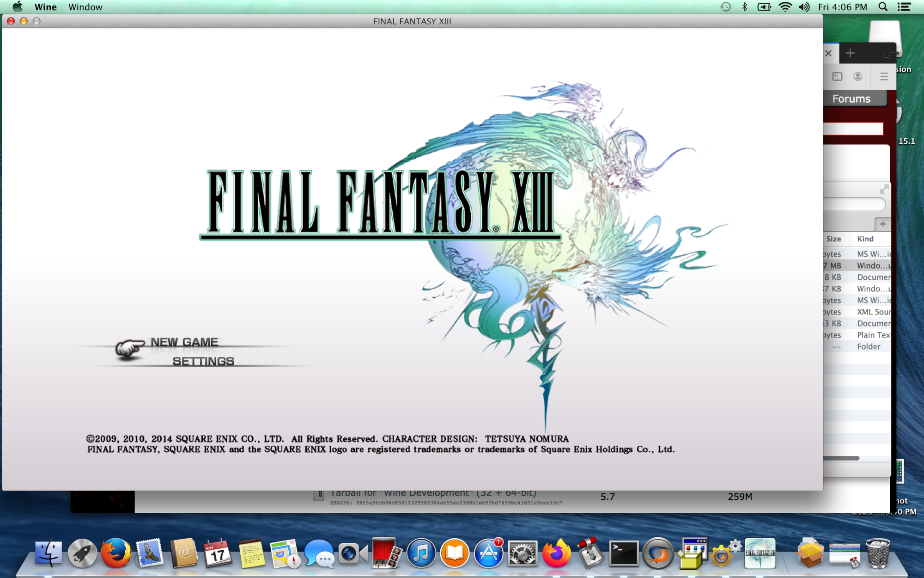Select NEW GAME on the title screen
This screenshot has height=578, width=924.
click(x=184, y=342)
